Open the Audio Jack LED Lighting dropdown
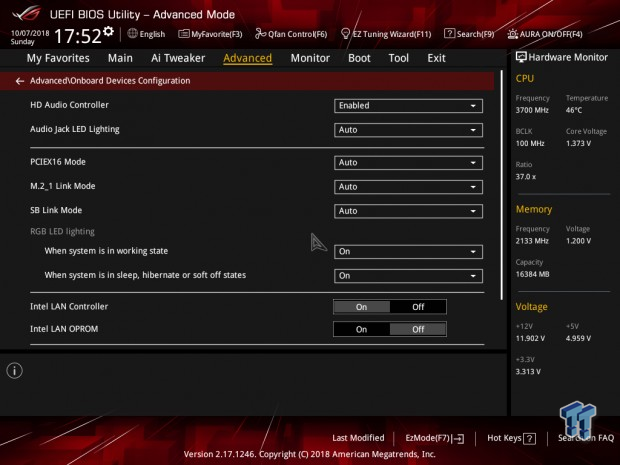620x465 pixels. 408,130
